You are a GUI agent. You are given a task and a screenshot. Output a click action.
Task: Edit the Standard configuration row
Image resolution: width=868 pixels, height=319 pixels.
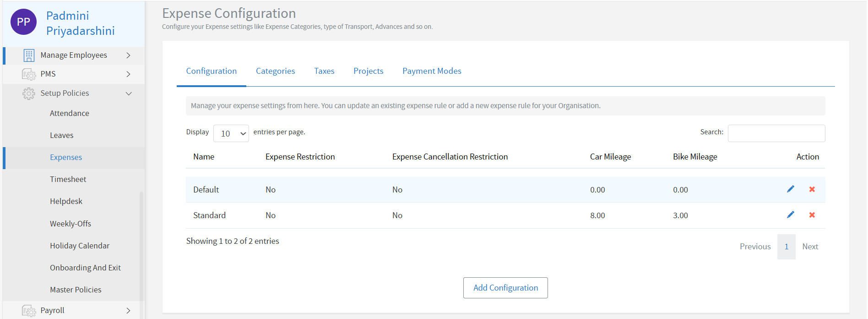tap(790, 215)
